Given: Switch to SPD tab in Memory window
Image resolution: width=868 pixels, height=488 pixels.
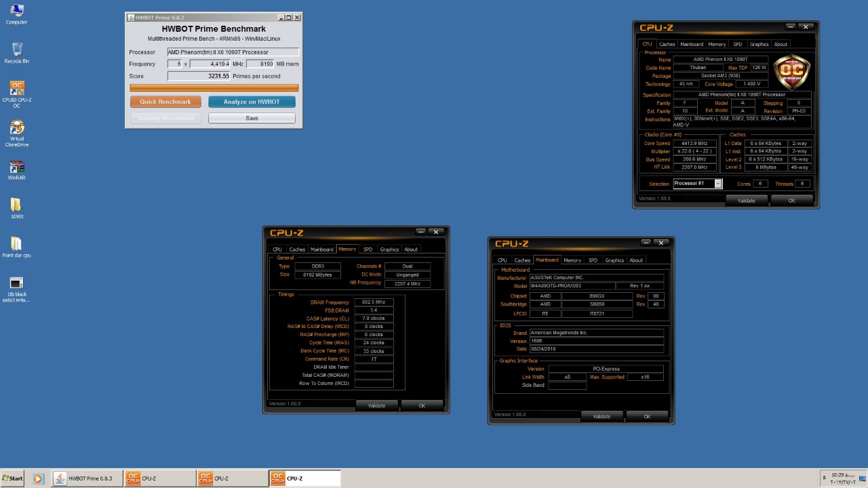Looking at the screenshot, I should coord(368,249).
